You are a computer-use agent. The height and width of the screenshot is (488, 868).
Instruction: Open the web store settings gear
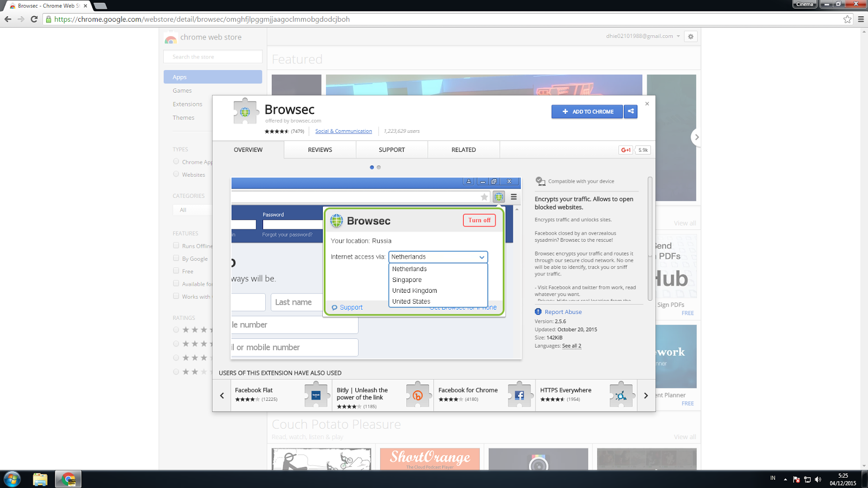click(x=691, y=36)
